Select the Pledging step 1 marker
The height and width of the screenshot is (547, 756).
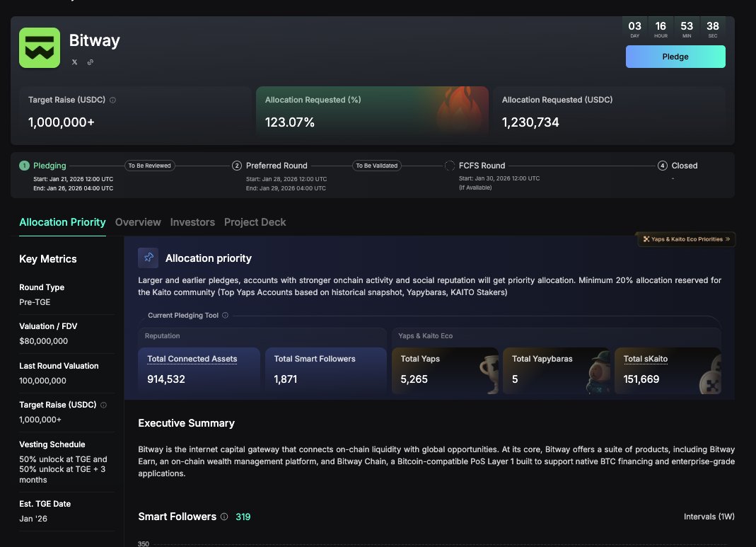[24, 166]
